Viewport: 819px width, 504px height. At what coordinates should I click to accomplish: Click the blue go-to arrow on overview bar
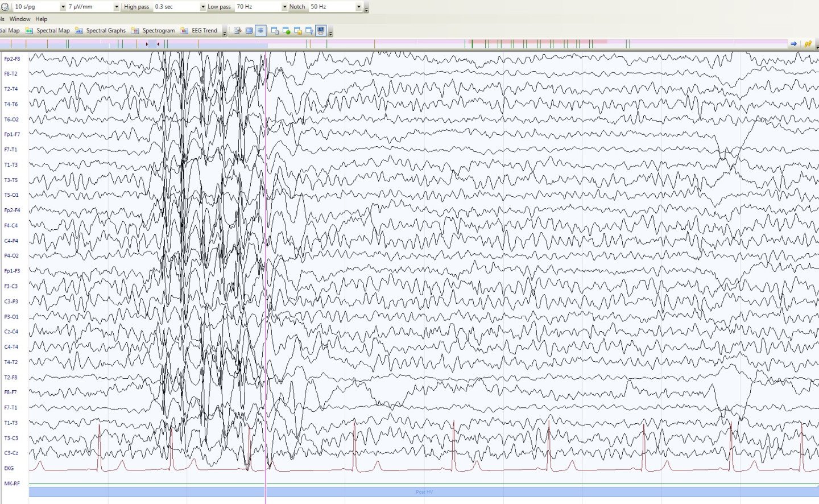pos(793,44)
